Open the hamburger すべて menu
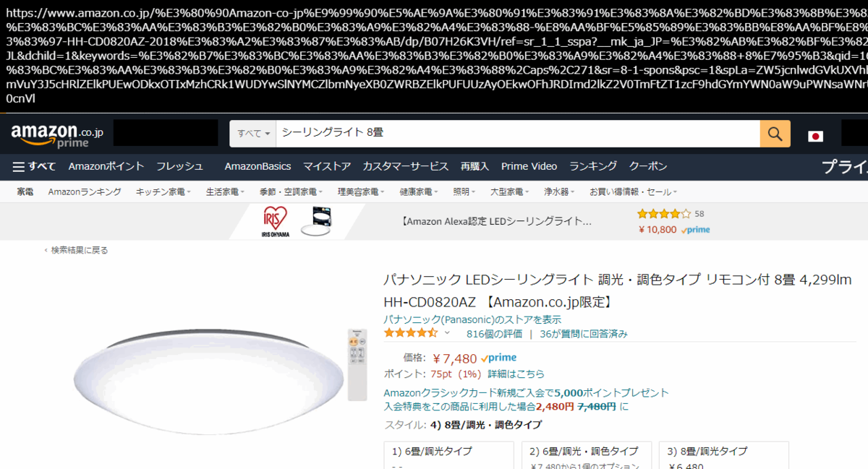The image size is (868, 469). click(34, 166)
